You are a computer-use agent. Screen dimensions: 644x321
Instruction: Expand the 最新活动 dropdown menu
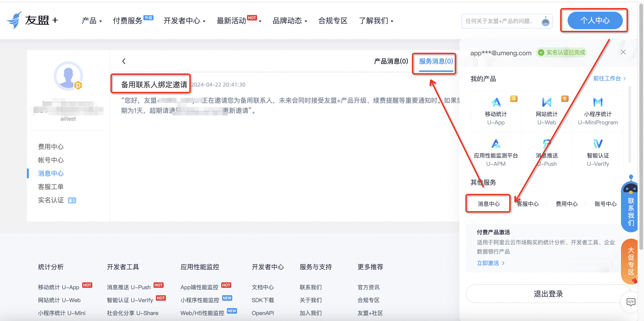pos(239,21)
